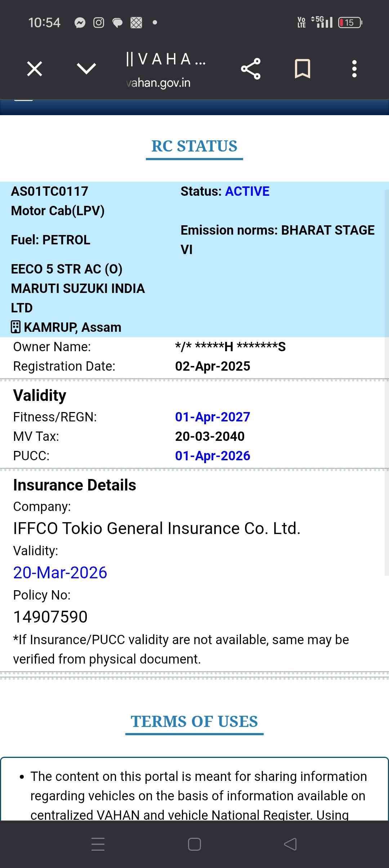
Task: Tap the share icon
Action: 251,69
